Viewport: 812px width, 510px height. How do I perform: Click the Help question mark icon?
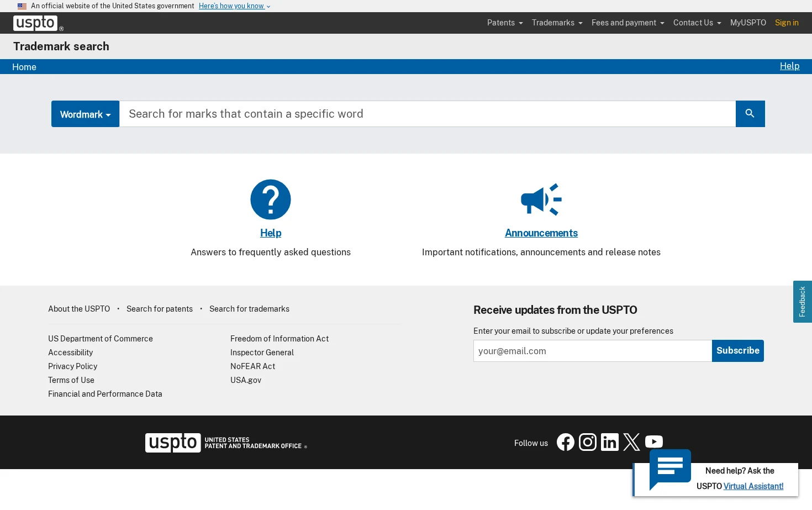(271, 199)
